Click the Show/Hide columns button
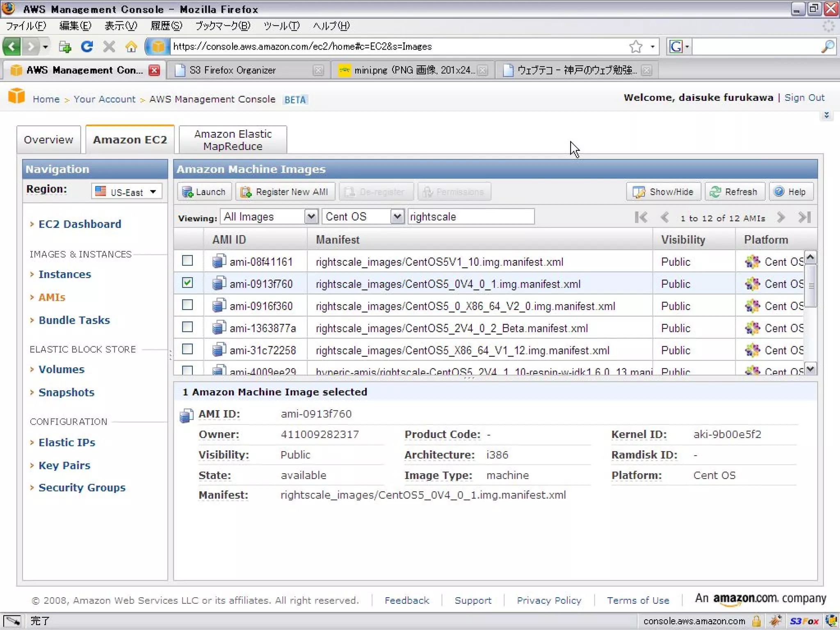The image size is (840, 630). 663,192
